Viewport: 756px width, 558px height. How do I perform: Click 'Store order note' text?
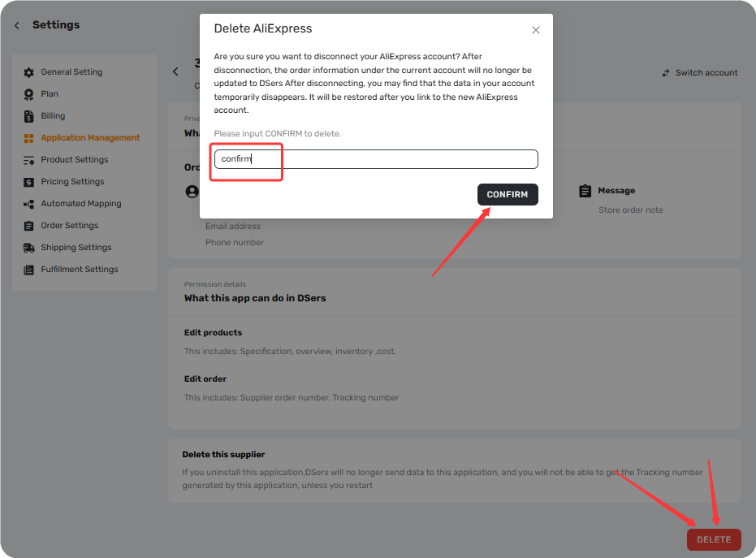(631, 210)
